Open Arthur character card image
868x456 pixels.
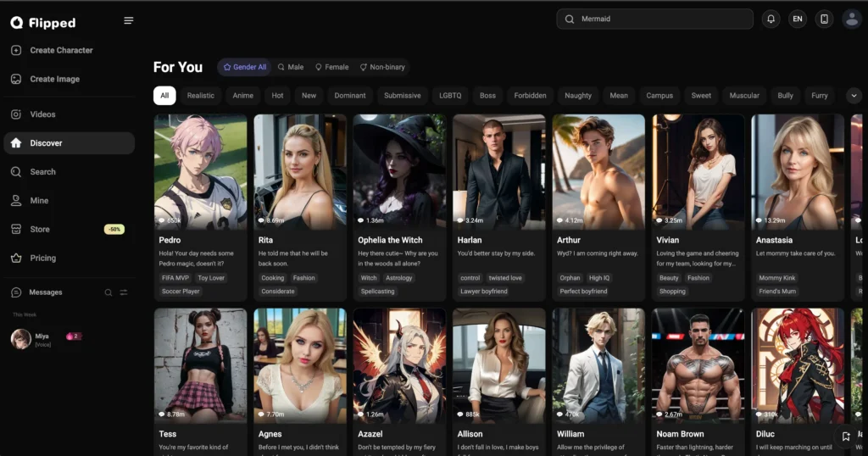click(598, 172)
